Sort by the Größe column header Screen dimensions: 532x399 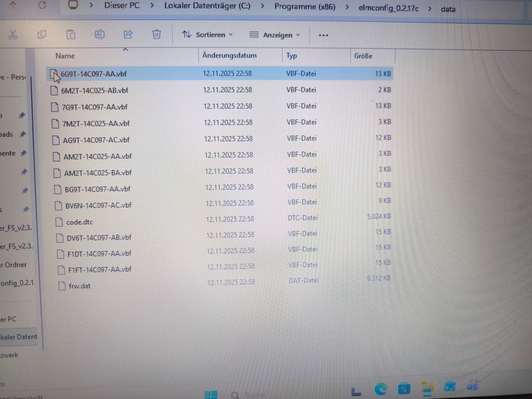363,56
